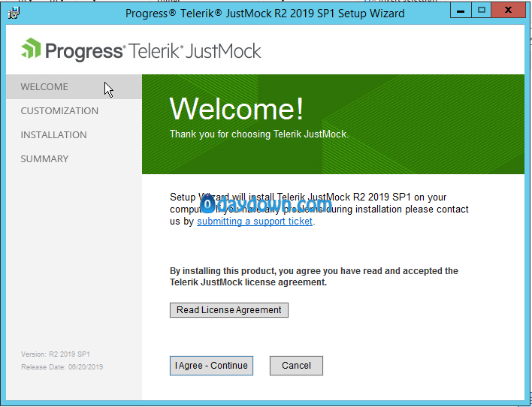
Task: Click 'Thank you for choosing Telerik JustMock.' text
Action: click(x=259, y=134)
